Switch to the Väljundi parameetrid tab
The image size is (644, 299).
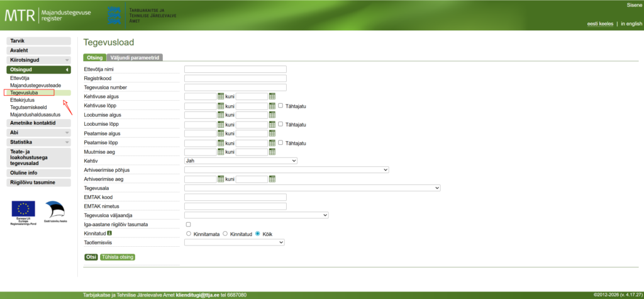[135, 57]
